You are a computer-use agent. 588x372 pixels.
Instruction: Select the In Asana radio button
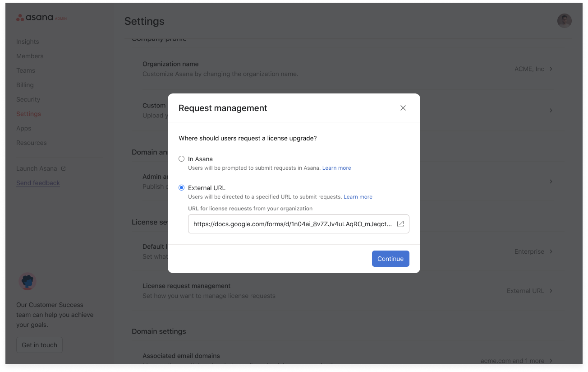[x=181, y=158]
